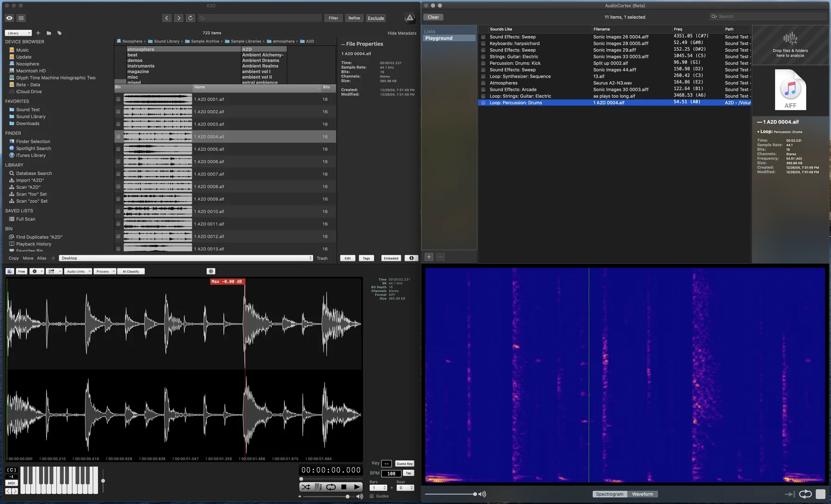Image resolution: width=831 pixels, height=504 pixels.
Task: Click the AI Classify button
Action: [131, 271]
